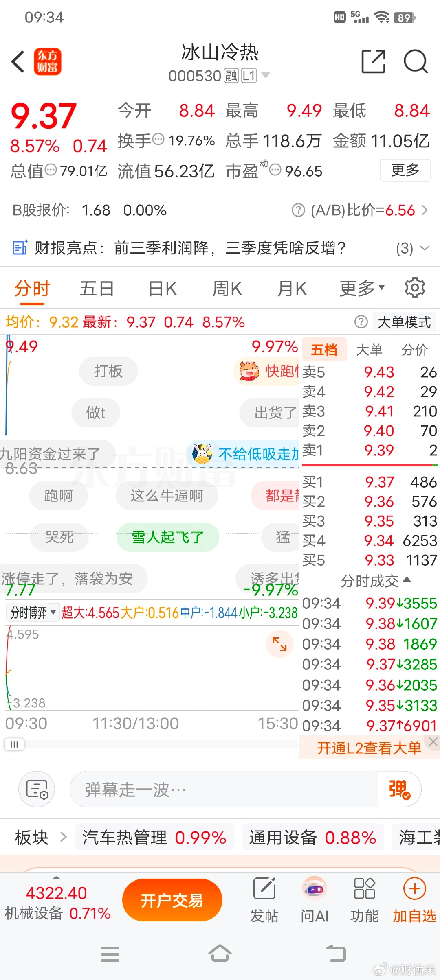Open chart settings gear icon
440x980 pixels.
point(415,288)
